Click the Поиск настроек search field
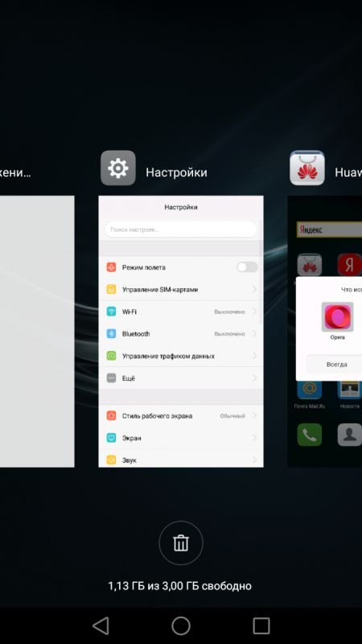The height and width of the screenshot is (644, 362). click(x=181, y=229)
